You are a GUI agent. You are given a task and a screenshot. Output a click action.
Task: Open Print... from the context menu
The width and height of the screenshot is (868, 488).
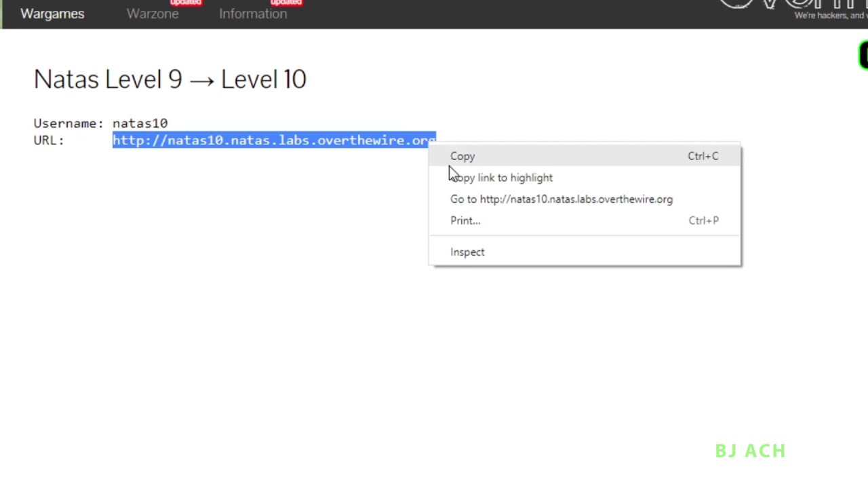585,220
